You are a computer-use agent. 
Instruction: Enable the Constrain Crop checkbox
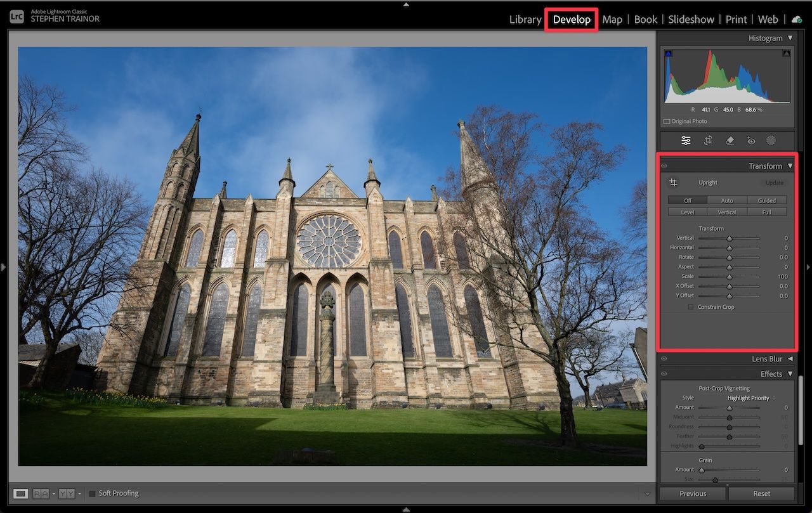point(691,307)
